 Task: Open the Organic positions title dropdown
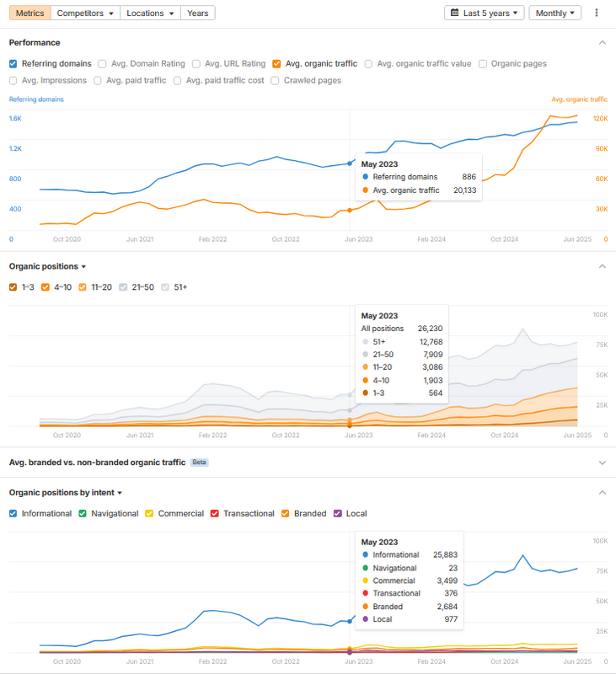pos(48,266)
